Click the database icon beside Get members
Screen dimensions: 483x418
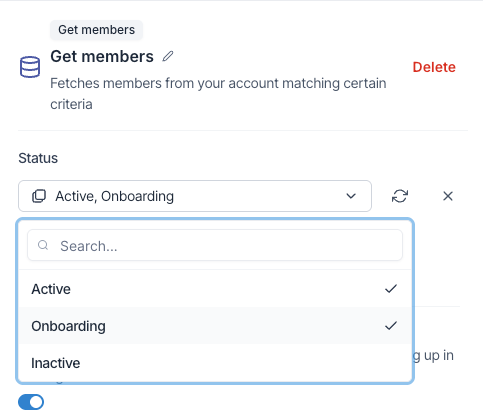(x=30, y=67)
